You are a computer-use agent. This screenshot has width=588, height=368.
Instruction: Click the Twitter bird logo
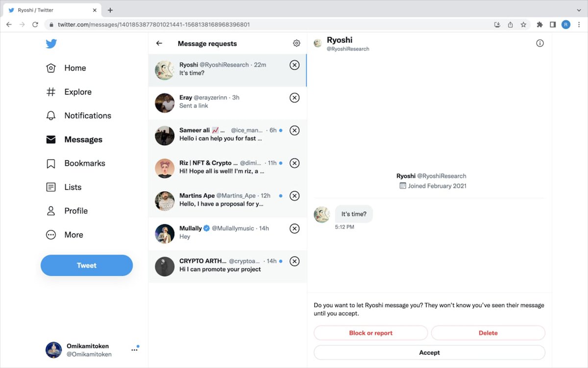click(x=51, y=44)
